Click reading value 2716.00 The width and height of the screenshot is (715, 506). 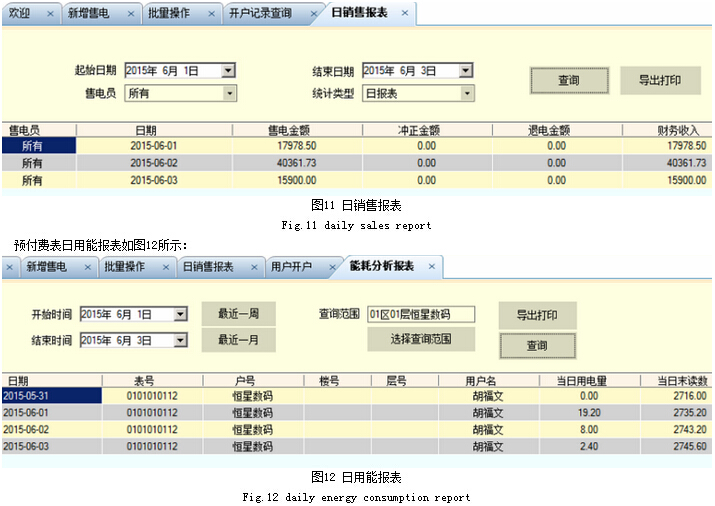coord(690,396)
